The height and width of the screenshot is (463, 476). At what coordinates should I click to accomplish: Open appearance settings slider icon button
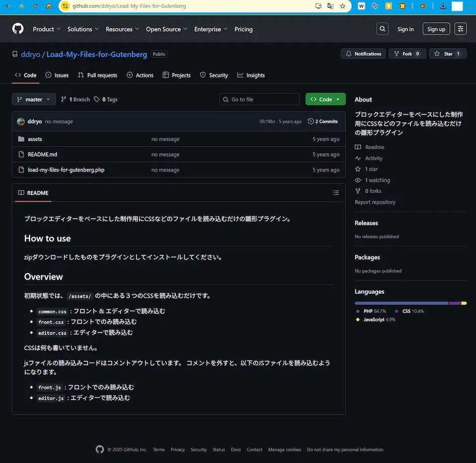[460, 29]
